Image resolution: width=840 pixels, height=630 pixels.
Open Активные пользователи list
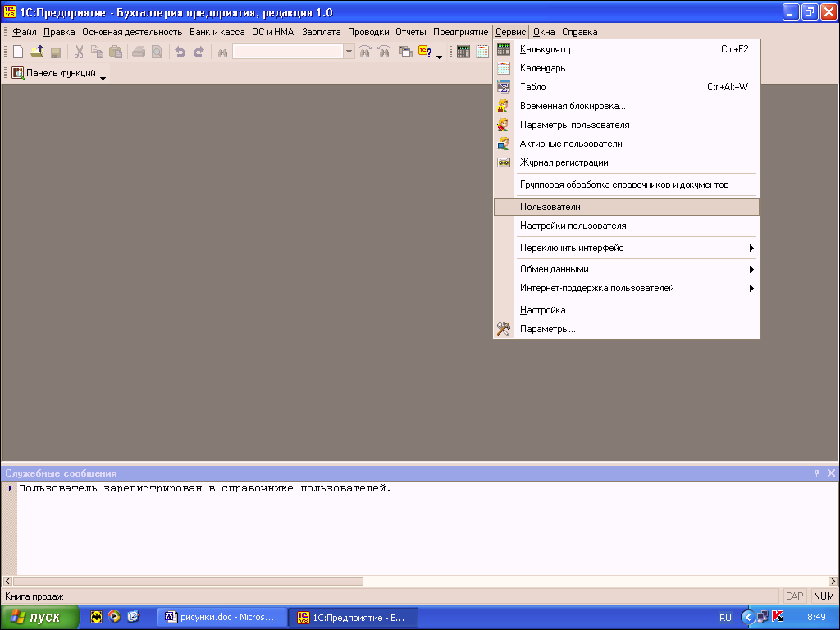click(x=570, y=144)
